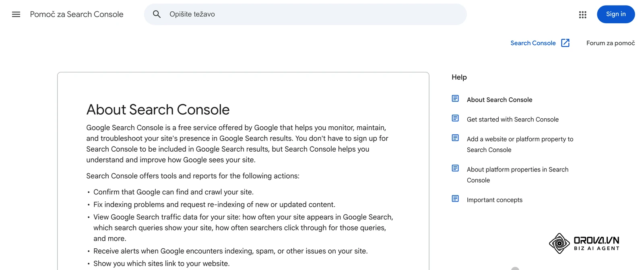Screen dimensions: 644x270
Task: Click 'Search Console offers tools and reports' sentence
Action: (x=193, y=176)
